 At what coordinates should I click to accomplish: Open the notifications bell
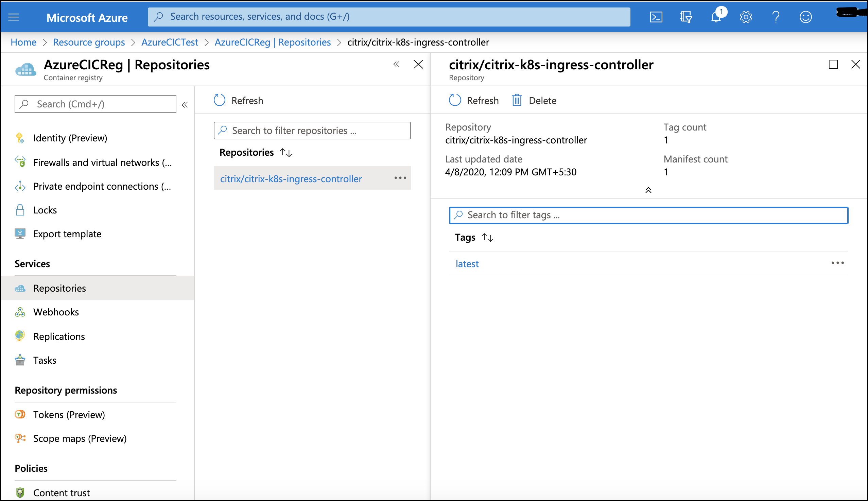(717, 16)
